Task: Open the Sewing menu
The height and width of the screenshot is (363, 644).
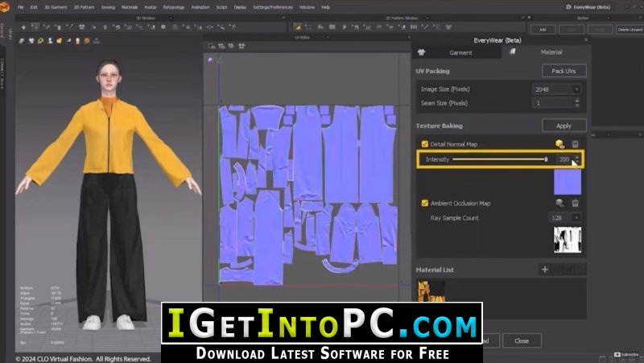Action: [x=108, y=7]
